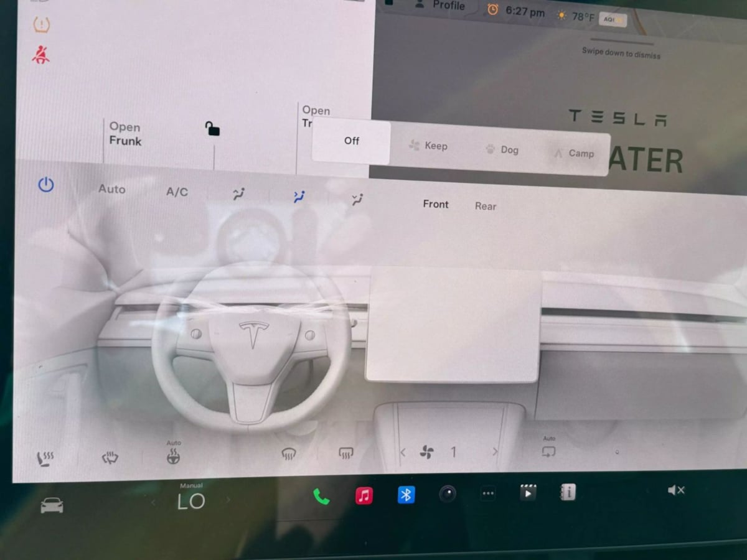Open the camera app in dock
The image size is (747, 560).
click(x=447, y=494)
